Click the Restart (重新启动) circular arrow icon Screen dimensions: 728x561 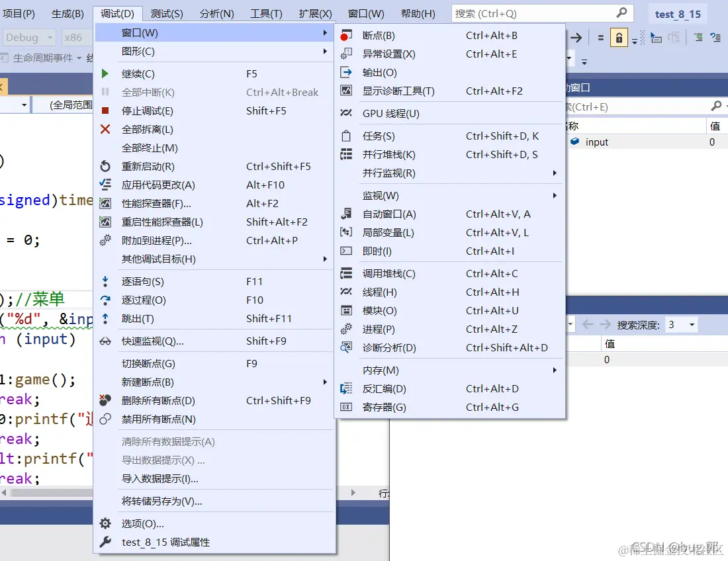point(105,166)
